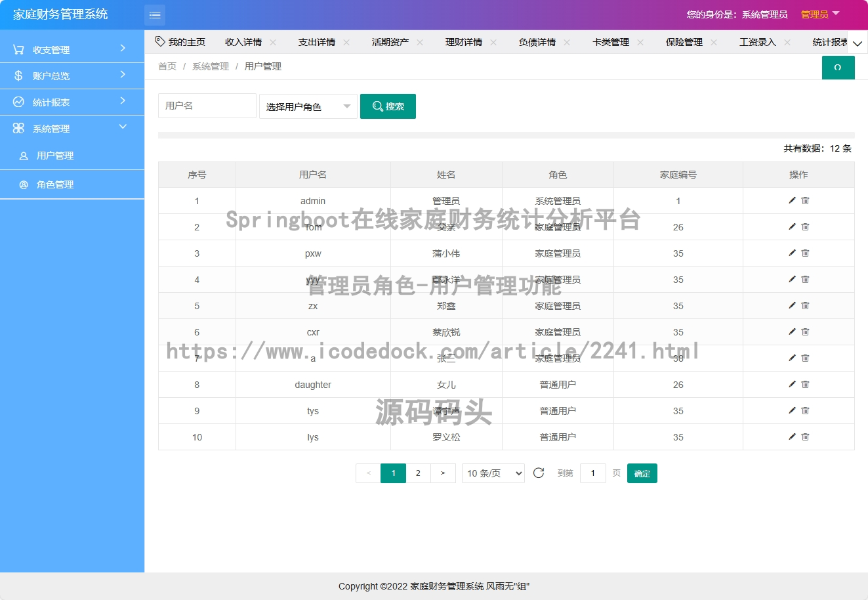Open 角色管理 in the sidebar

pos(72,184)
